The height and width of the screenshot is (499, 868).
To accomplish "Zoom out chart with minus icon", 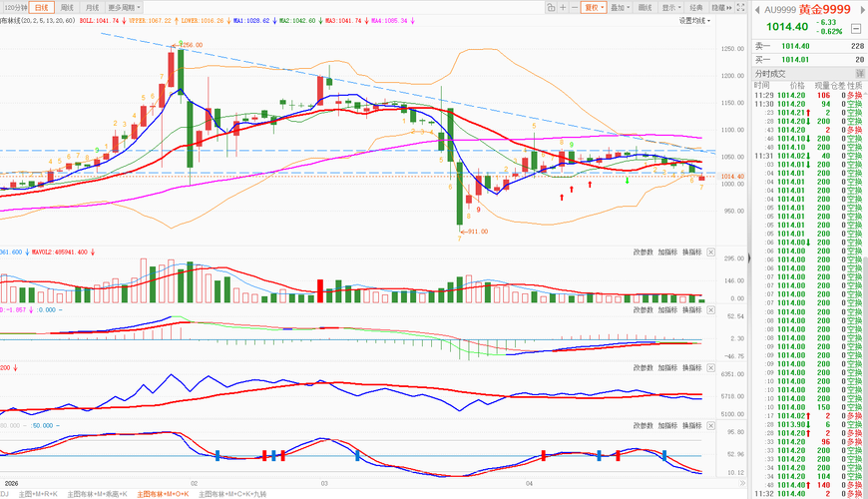I will pyautogui.click(x=574, y=7).
